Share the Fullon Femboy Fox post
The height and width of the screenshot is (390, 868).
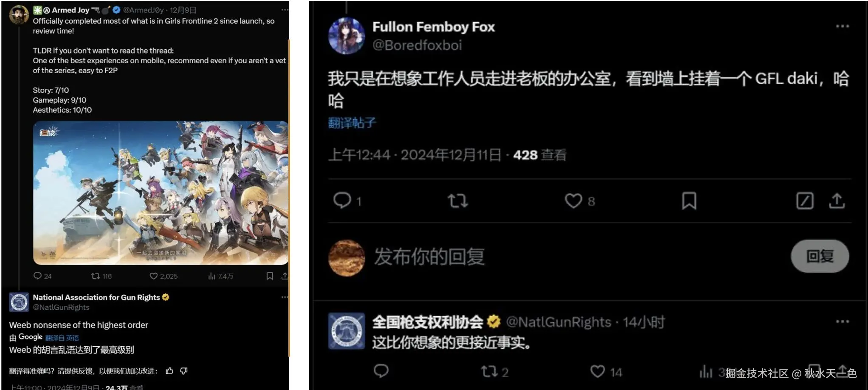pyautogui.click(x=837, y=201)
